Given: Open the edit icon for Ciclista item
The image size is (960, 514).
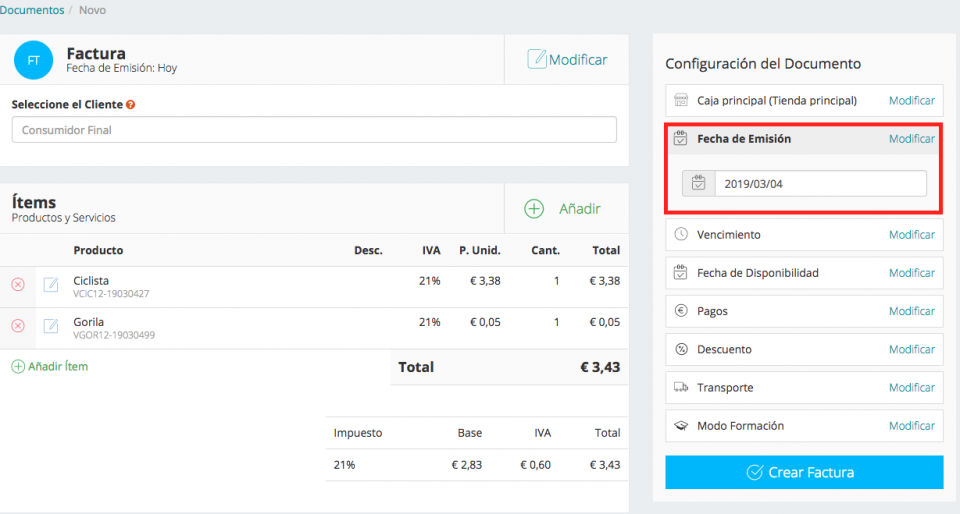Looking at the screenshot, I should pyautogui.click(x=51, y=285).
